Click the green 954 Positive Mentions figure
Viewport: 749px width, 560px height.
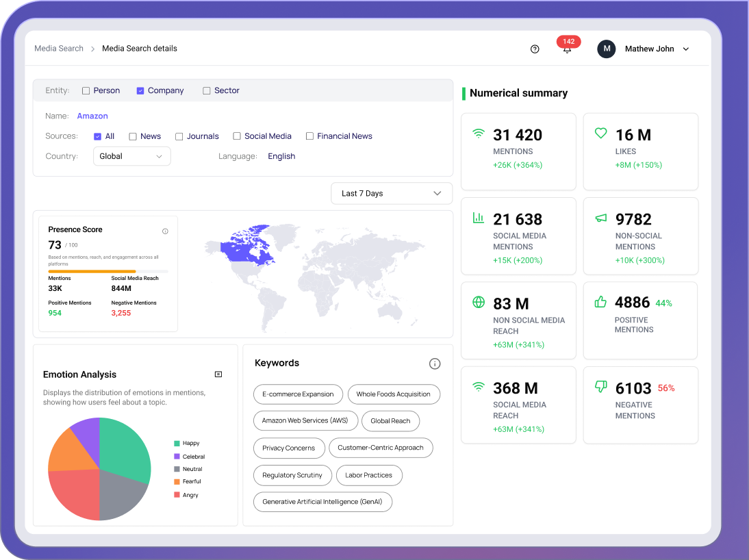(55, 314)
